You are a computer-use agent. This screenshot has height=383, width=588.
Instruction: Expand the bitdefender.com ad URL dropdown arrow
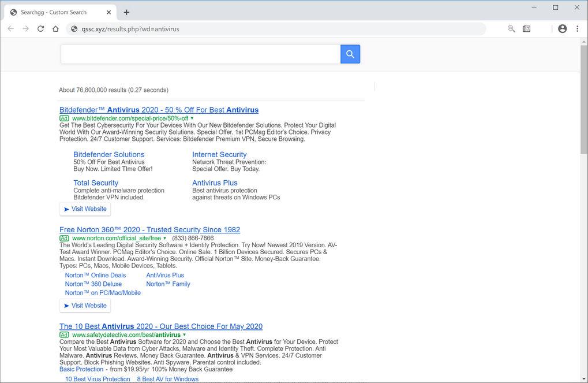point(192,118)
